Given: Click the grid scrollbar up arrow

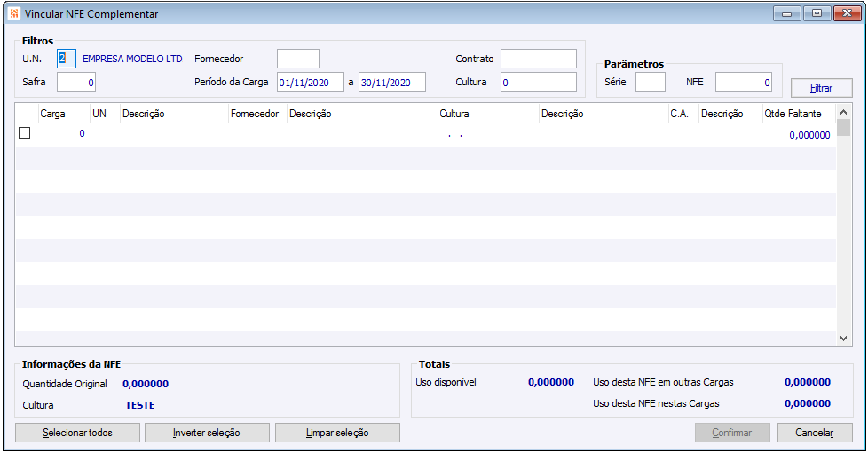Looking at the screenshot, I should [x=844, y=111].
